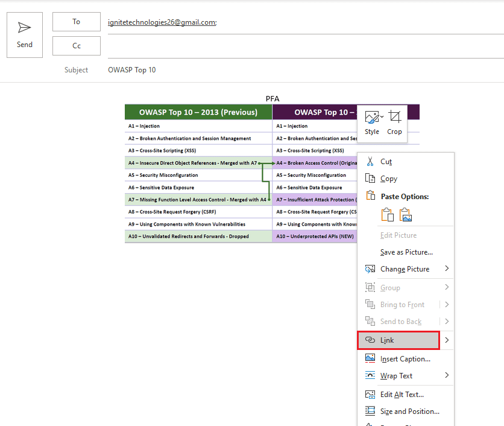Click the Bring to Front icon
The image size is (504, 426).
coord(370,304)
